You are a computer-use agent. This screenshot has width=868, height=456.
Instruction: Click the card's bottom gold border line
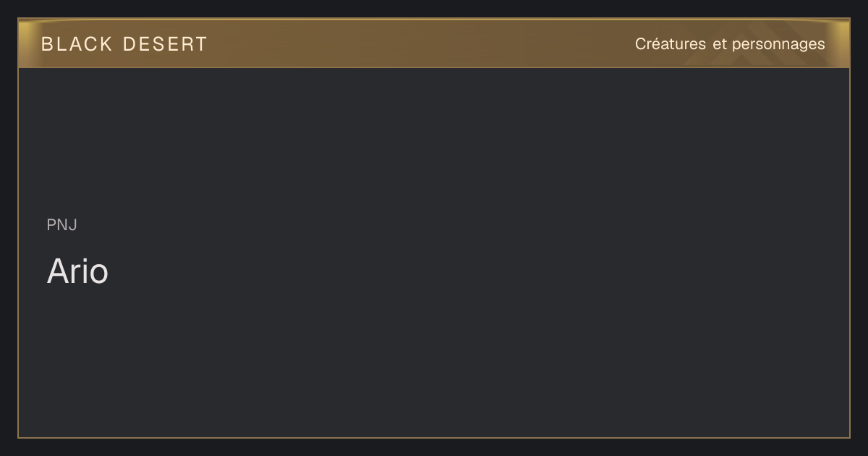434,437
